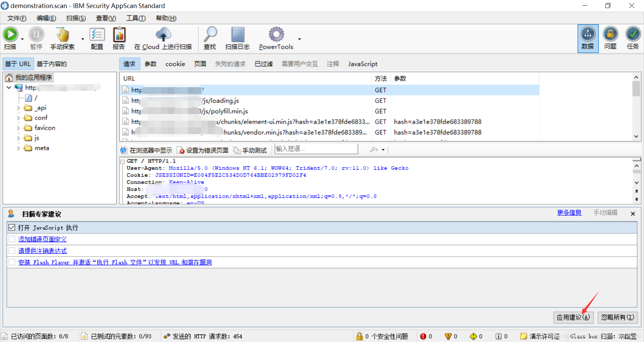644x342 pixels.
Task: Switch to the Data (数据) view icon
Action: click(588, 38)
